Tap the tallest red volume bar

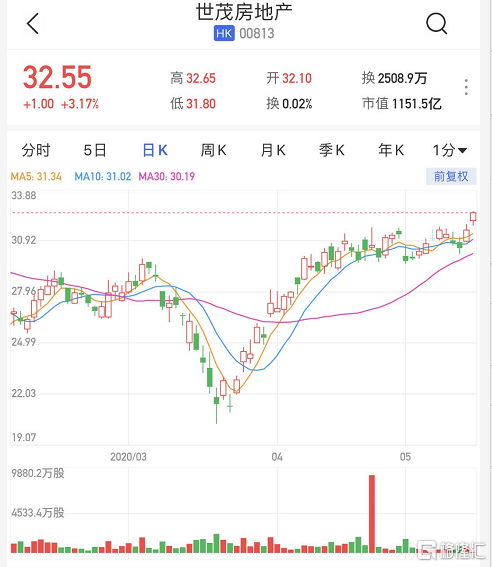coord(372,514)
